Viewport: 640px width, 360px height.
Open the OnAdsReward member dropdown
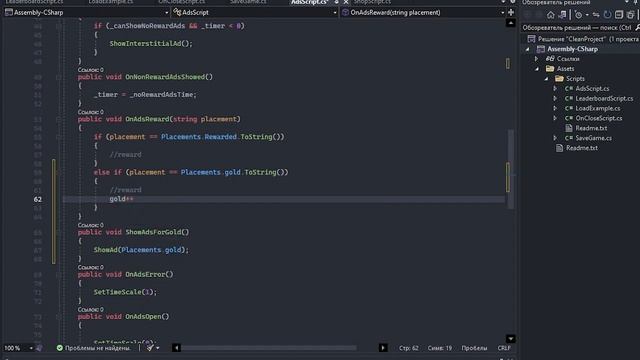502,13
